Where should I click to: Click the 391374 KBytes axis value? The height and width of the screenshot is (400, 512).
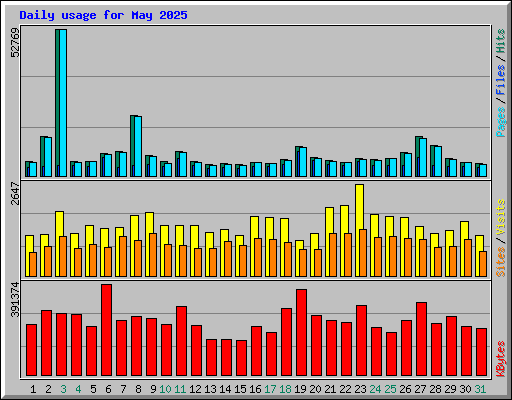pos(15,300)
